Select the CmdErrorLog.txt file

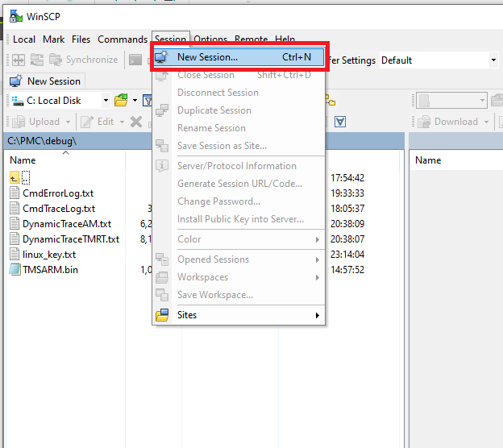[x=58, y=193]
